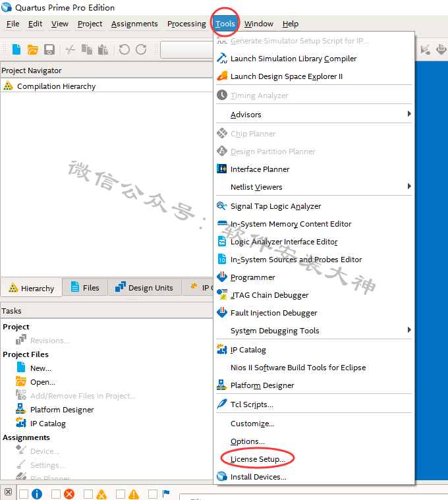Open the Project menu
The height and width of the screenshot is (500, 448).
pyautogui.click(x=90, y=24)
